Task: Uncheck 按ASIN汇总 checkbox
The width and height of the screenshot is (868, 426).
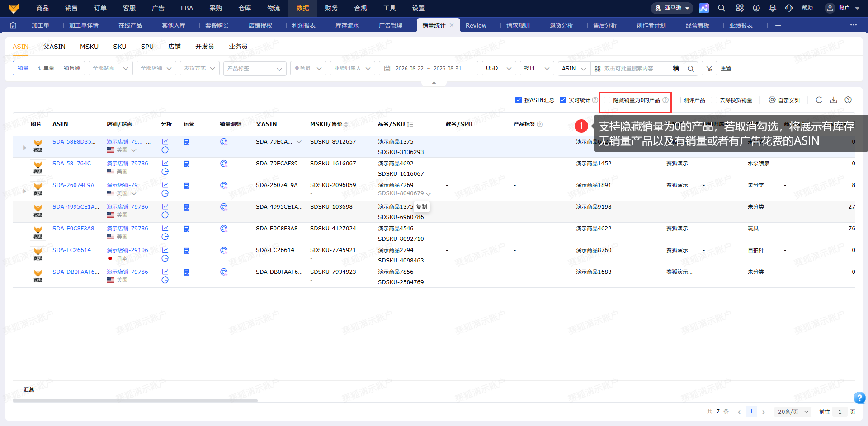Action: pos(519,100)
